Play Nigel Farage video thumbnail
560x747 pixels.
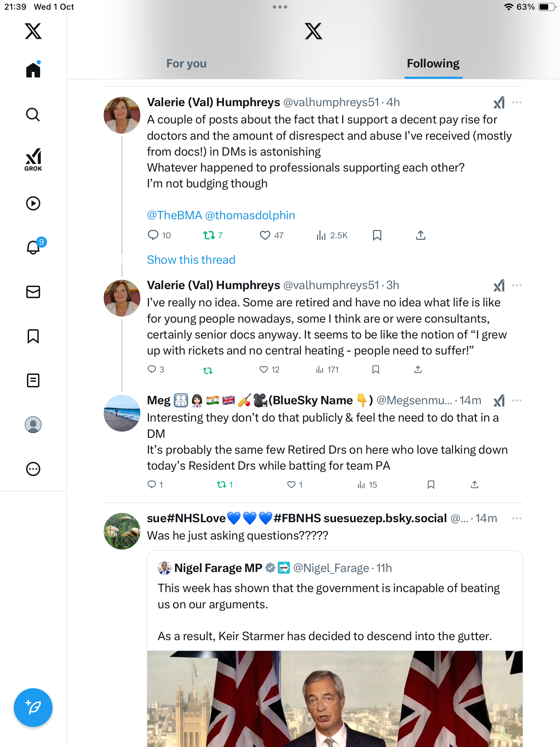tap(335, 699)
